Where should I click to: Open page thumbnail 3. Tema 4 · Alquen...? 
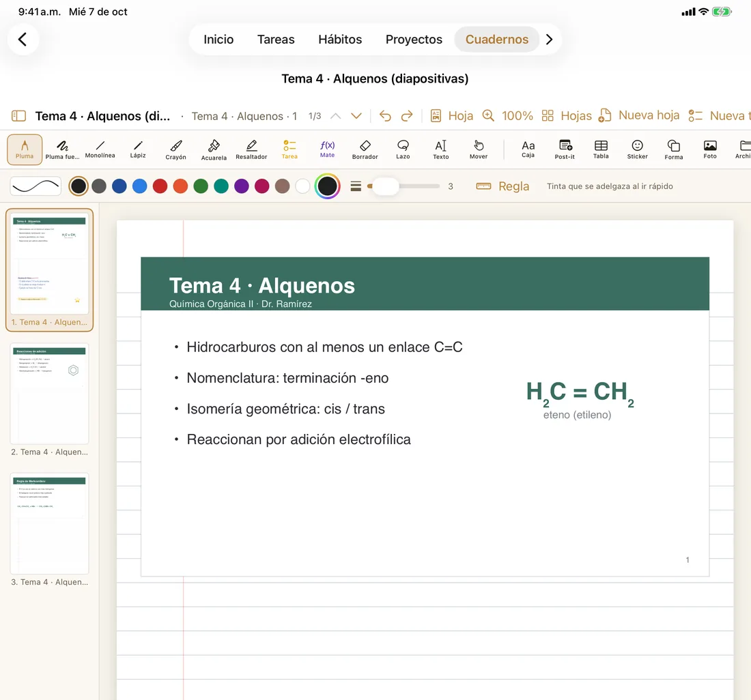click(x=49, y=530)
